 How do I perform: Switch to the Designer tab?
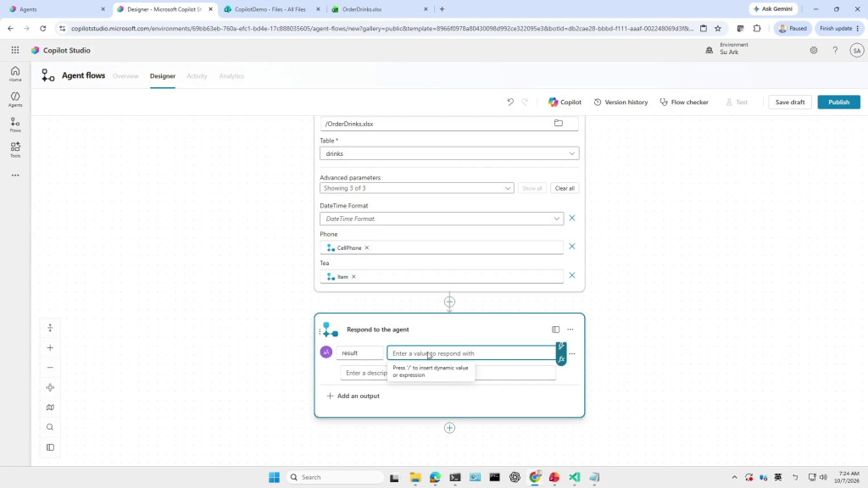click(x=162, y=75)
